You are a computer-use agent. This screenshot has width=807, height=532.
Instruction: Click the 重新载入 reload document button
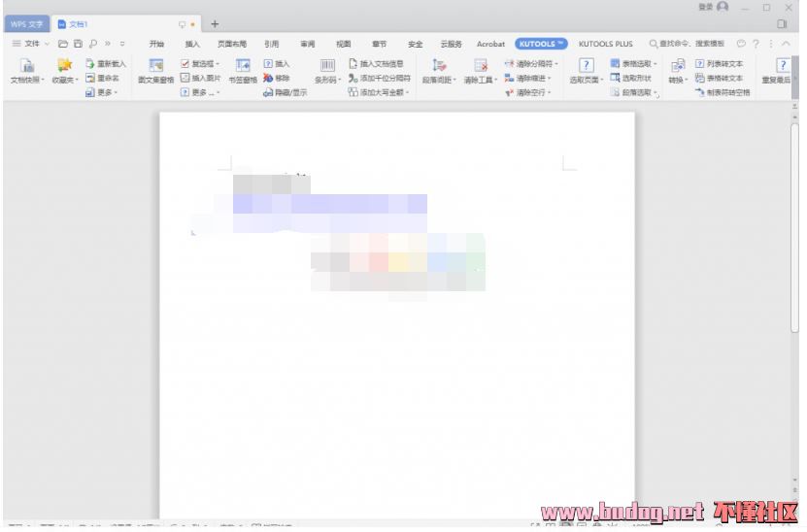[106, 64]
